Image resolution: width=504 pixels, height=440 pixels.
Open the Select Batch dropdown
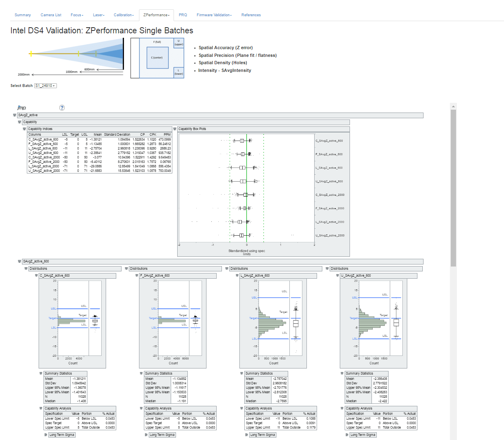pos(46,86)
